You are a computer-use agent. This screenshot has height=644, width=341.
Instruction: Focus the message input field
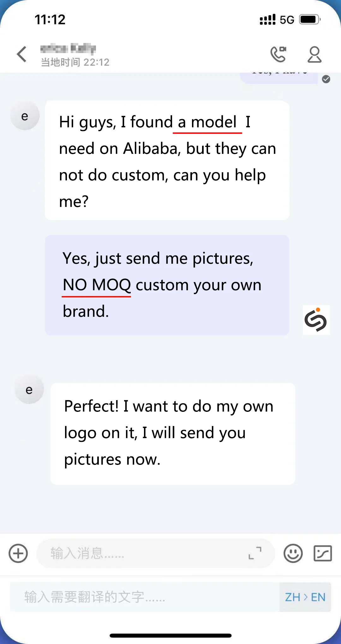coord(156,553)
